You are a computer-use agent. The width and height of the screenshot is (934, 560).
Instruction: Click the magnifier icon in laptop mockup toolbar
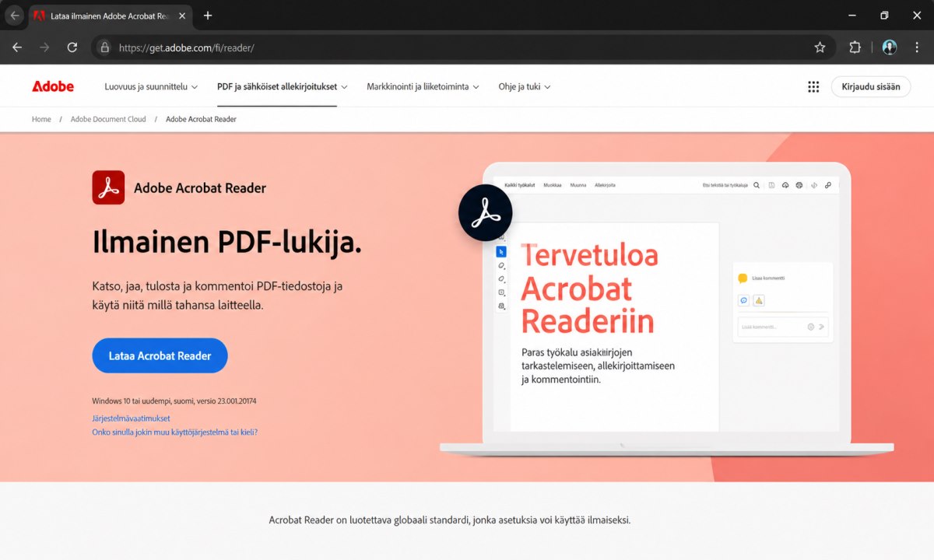click(757, 185)
